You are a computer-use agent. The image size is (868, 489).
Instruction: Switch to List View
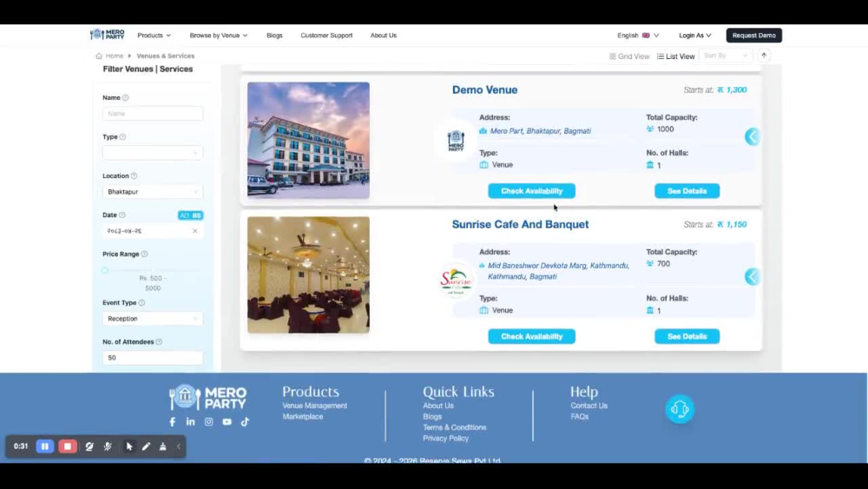pos(676,56)
